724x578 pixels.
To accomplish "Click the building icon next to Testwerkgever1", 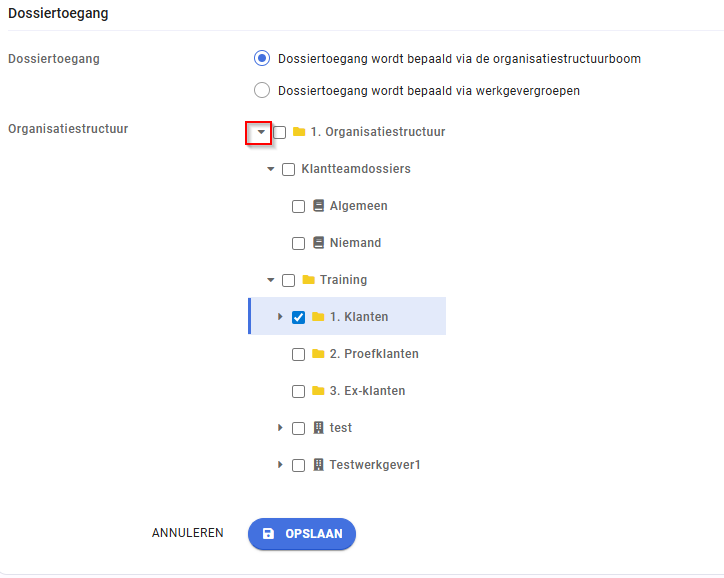I will click(x=319, y=464).
